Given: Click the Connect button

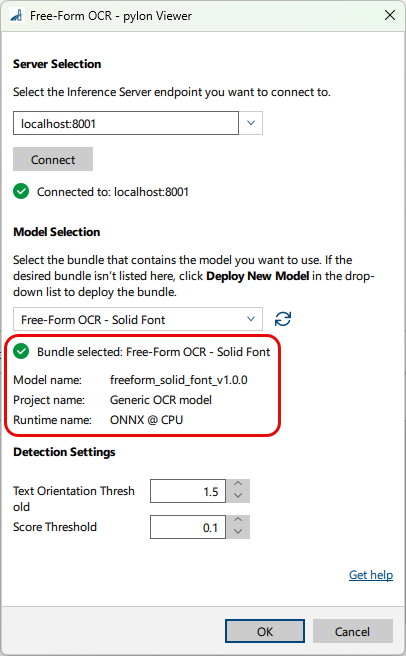Looking at the screenshot, I should pos(53,159).
